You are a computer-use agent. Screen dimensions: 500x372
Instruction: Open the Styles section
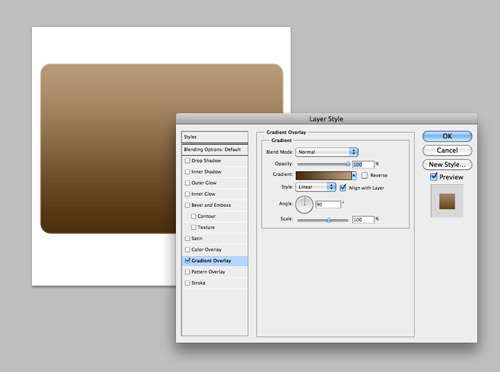coord(215,137)
